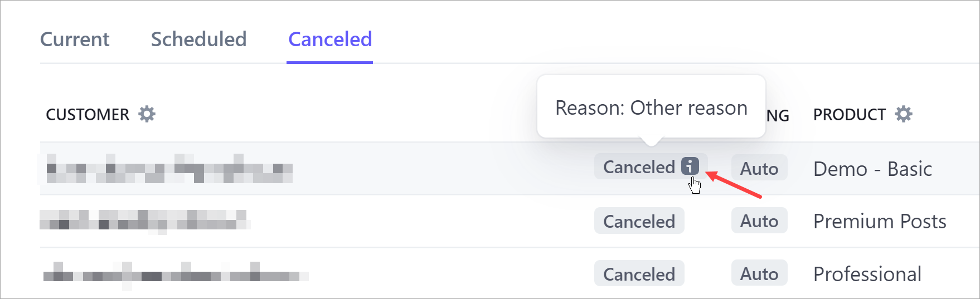Click the Auto badge in the Premium Posts row

point(759,221)
